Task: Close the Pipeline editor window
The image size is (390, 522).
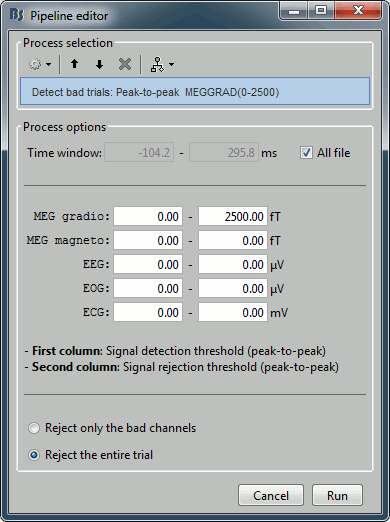Action: [x=358, y=11]
